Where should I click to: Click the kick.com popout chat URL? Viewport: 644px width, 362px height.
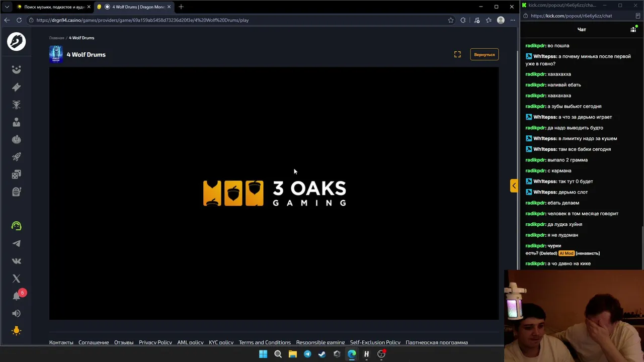pyautogui.click(x=571, y=16)
